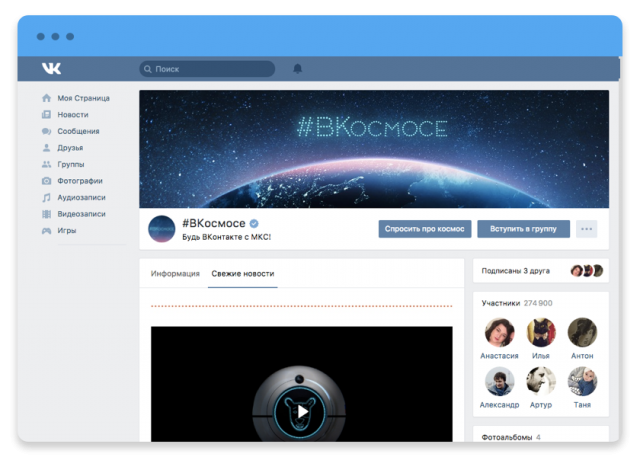Screen dimensions: 640x457
Task: Click the music note icon beside Аудиозаписи
Action: [x=47, y=197]
